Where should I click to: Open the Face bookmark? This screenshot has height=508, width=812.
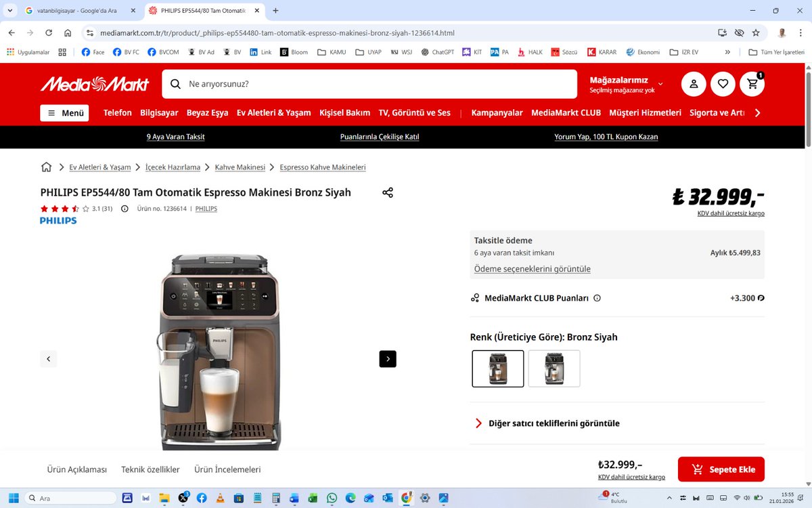click(93, 52)
